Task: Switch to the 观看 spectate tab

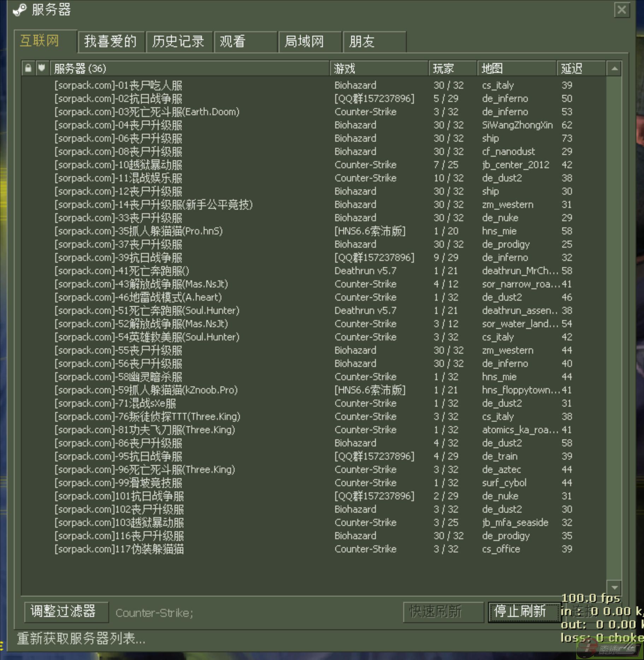Action: point(246,42)
